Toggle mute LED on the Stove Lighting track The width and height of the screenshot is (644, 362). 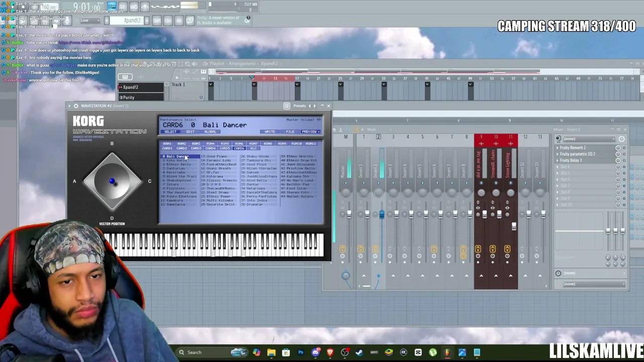(510, 184)
